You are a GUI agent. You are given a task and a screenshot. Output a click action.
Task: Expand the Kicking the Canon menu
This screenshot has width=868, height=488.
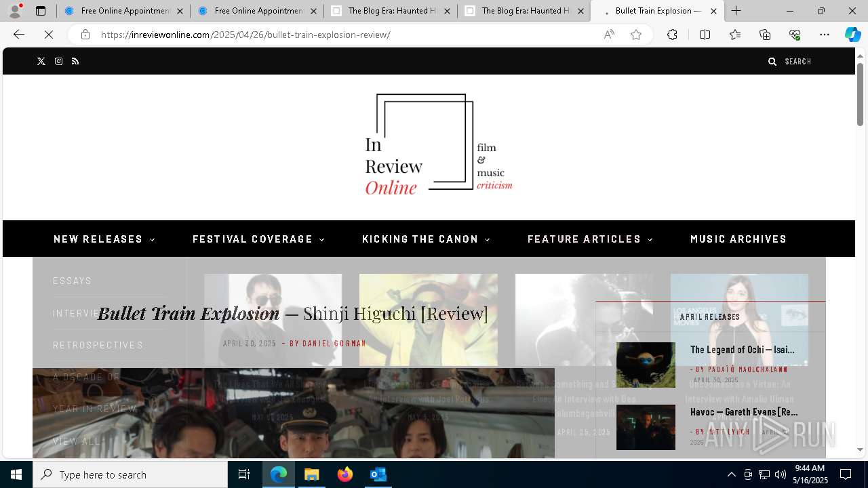tap(427, 239)
